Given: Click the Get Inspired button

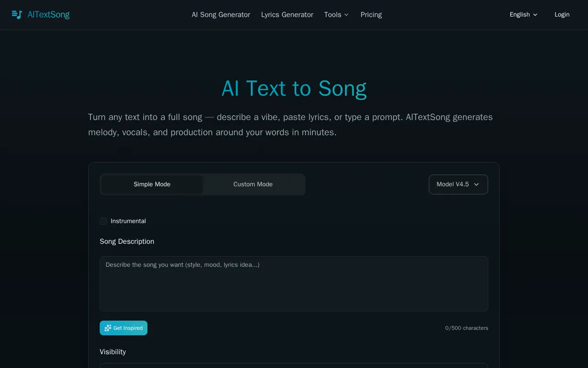Looking at the screenshot, I should point(124,328).
